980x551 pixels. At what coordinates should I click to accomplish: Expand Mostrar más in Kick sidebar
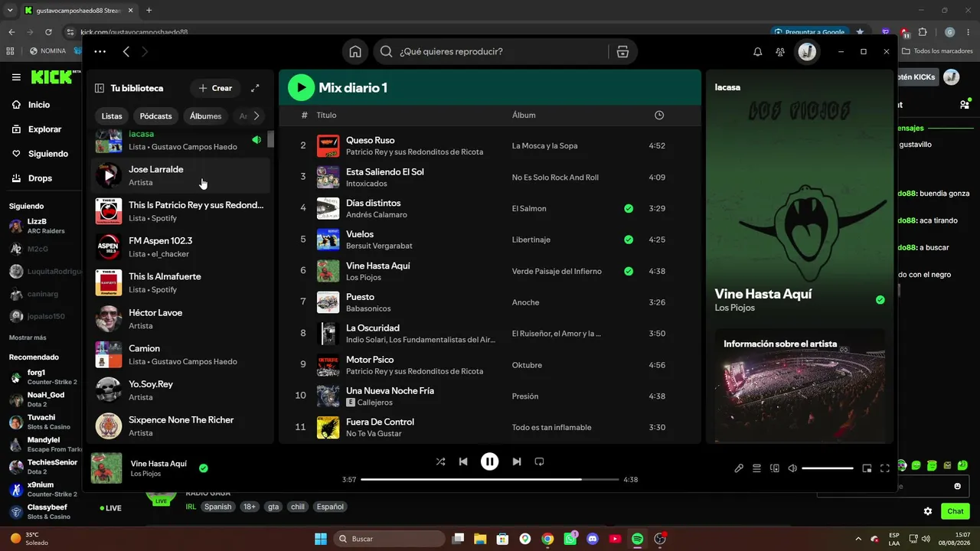click(28, 337)
